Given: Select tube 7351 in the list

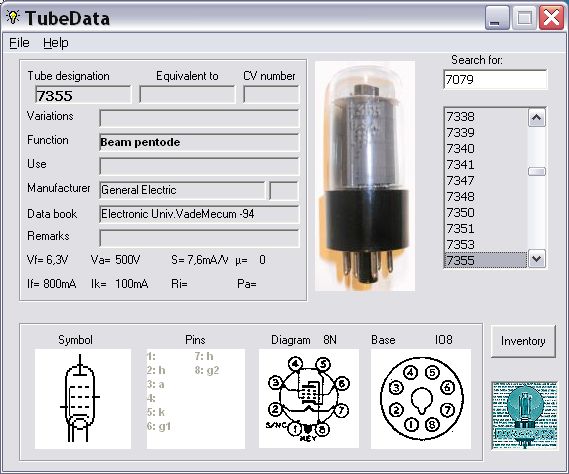Looking at the screenshot, I should click(486, 228).
